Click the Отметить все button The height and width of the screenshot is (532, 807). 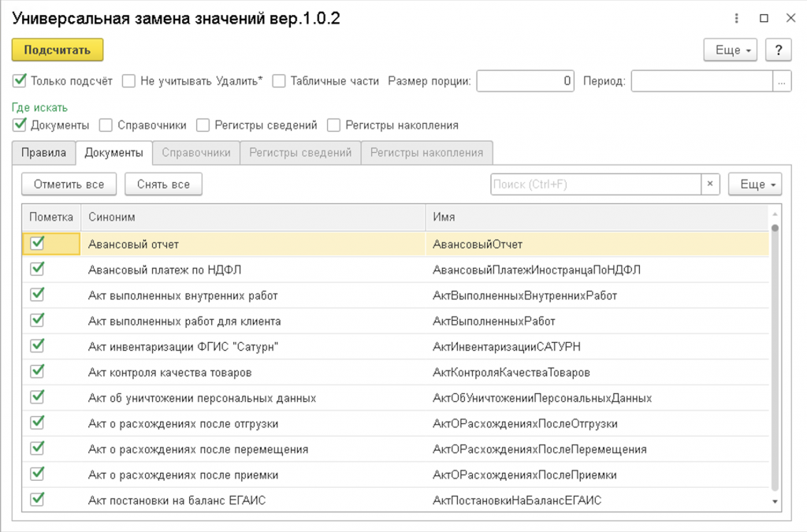pyautogui.click(x=69, y=184)
